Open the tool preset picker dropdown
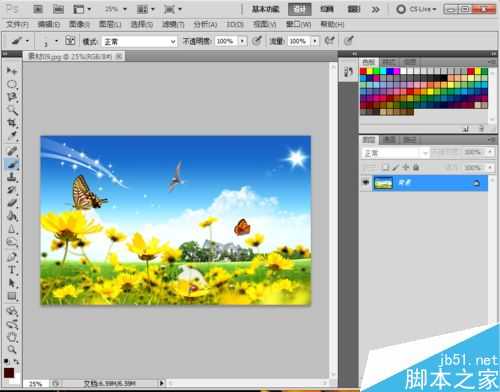Viewport: 500px width, 392px height. pyautogui.click(x=27, y=41)
